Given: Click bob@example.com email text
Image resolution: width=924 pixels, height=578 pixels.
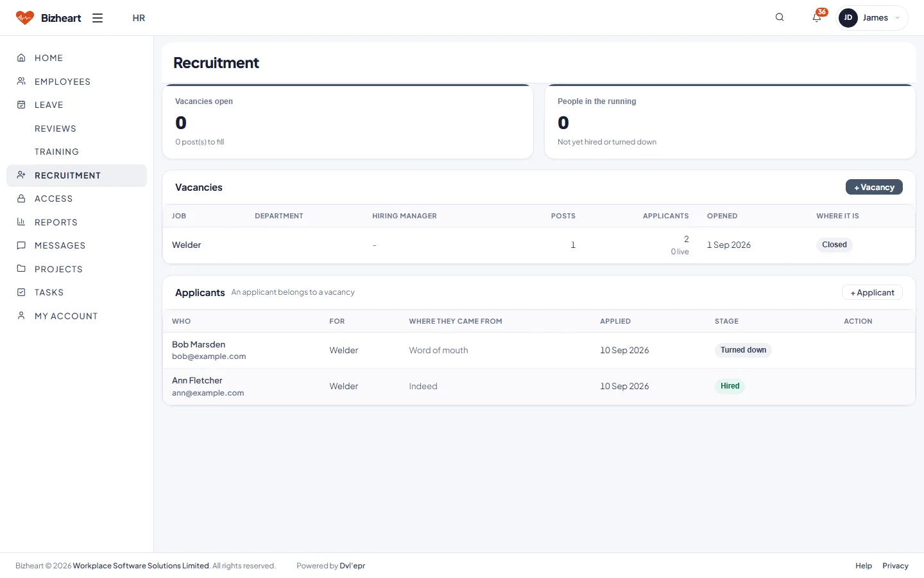Looking at the screenshot, I should 209,356.
